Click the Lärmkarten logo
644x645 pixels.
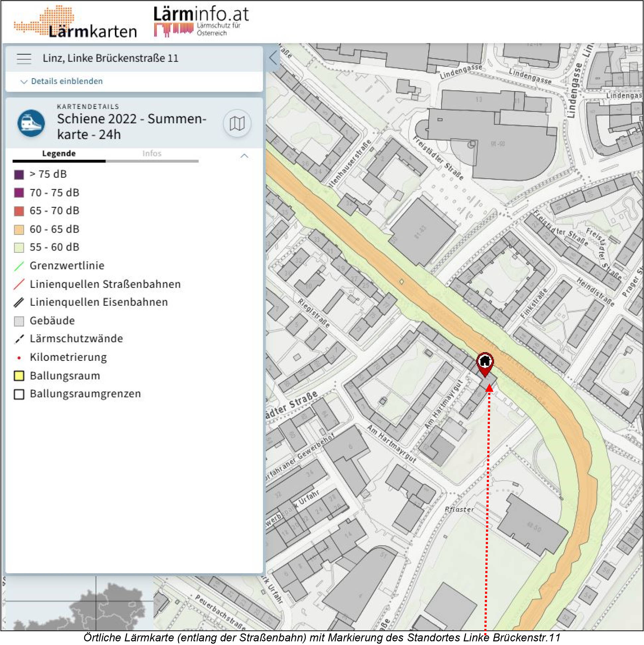point(76,21)
